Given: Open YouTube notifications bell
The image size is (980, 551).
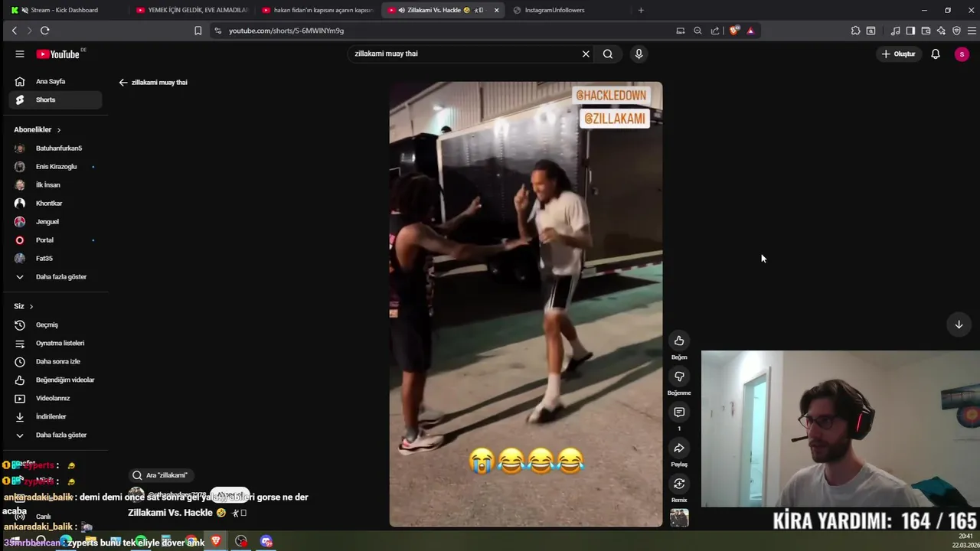Looking at the screenshot, I should click(x=936, y=54).
